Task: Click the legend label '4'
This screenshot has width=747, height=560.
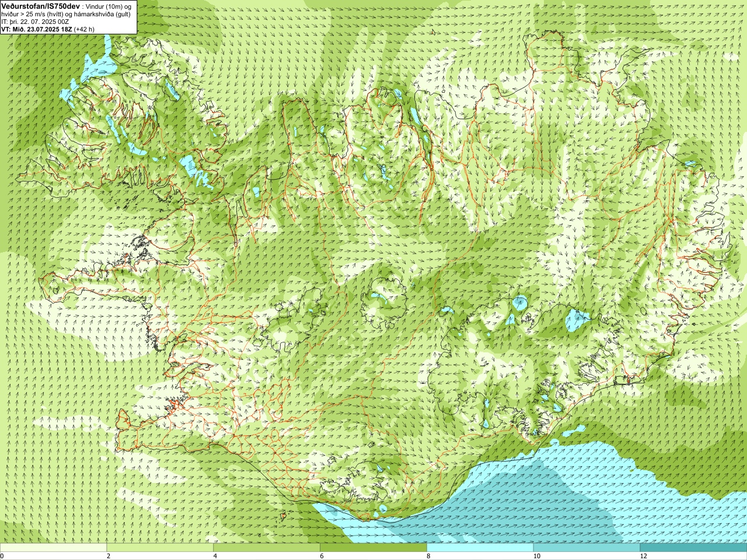Action: coord(215,556)
